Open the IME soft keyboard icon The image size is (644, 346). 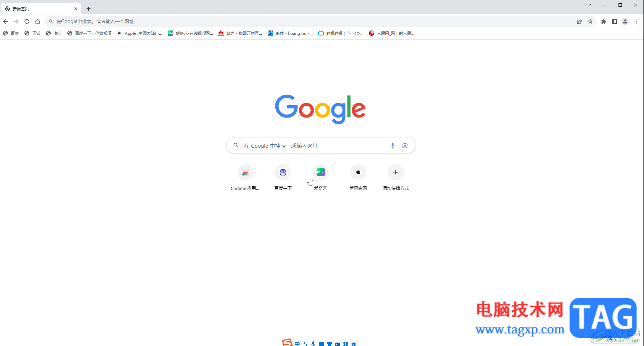pyautogui.click(x=321, y=344)
